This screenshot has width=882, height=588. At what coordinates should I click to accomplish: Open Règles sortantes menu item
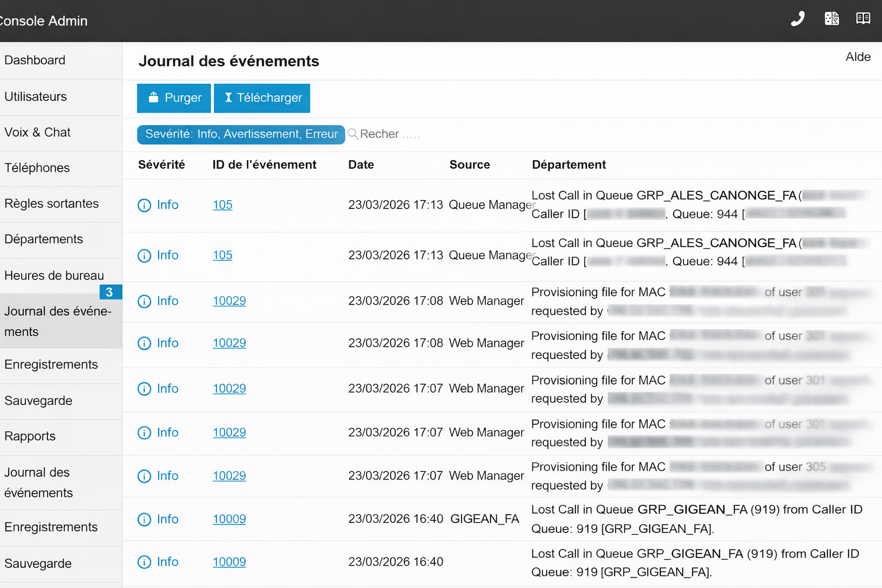(x=52, y=204)
